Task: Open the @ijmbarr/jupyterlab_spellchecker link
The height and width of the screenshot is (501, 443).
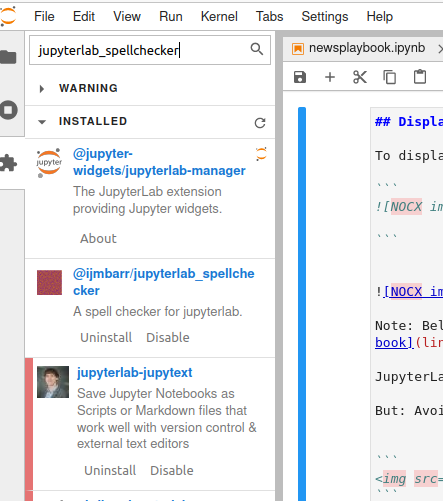Action: pyautogui.click(x=164, y=282)
